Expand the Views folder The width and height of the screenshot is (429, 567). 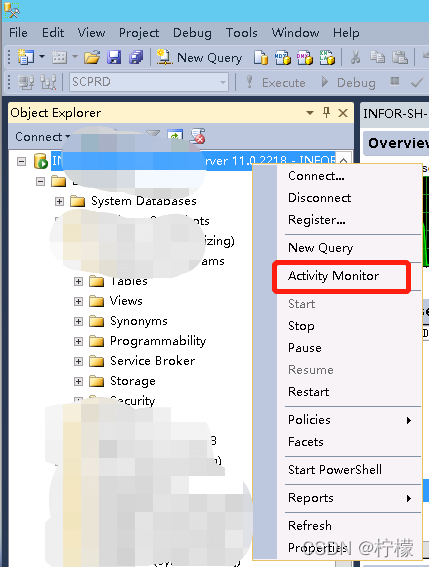click(78, 301)
